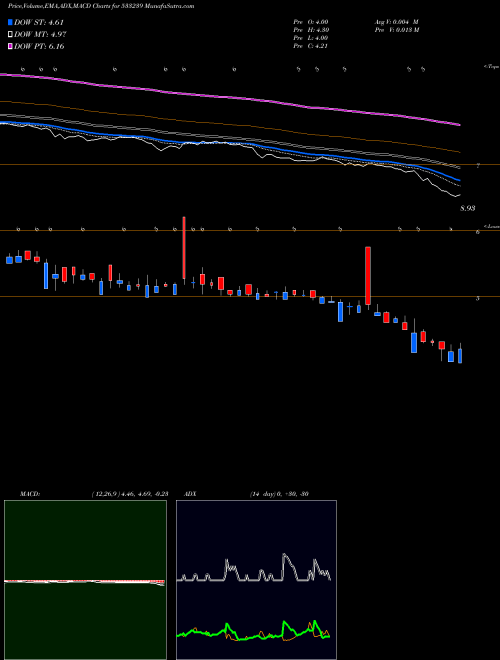
Task: Select the DOW PT: 6.16 label
Action: click(x=39, y=46)
